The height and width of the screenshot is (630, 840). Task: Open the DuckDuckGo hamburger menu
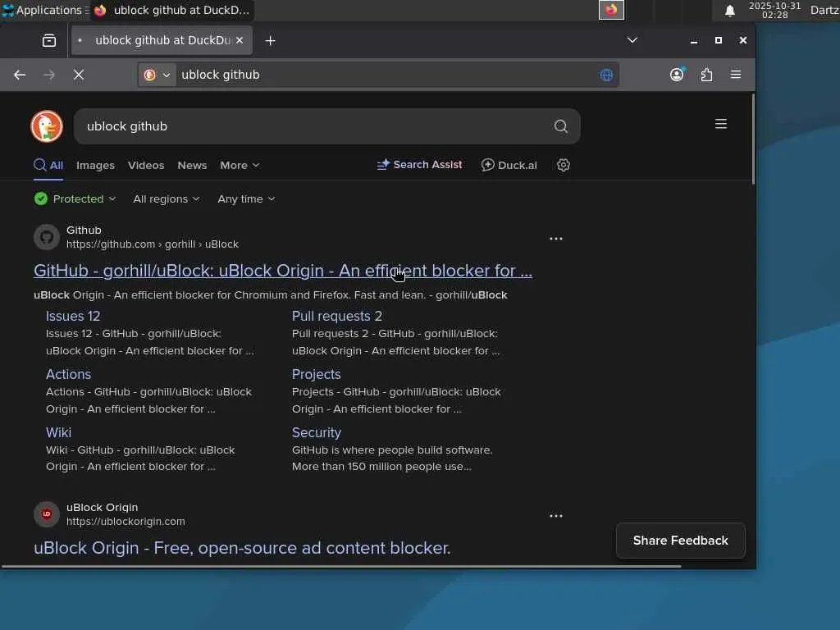[721, 125]
